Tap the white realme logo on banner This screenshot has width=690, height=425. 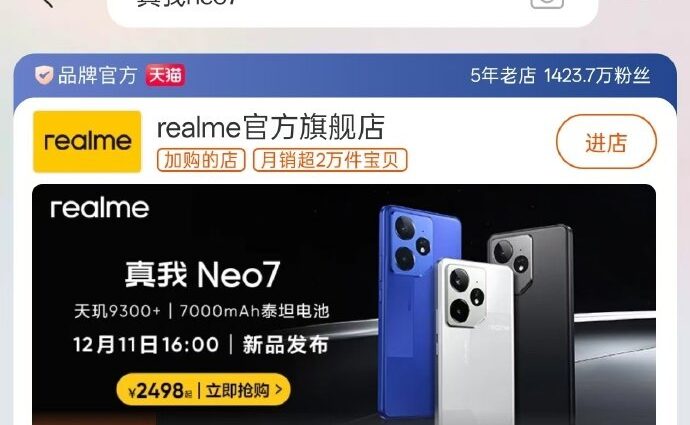100,208
